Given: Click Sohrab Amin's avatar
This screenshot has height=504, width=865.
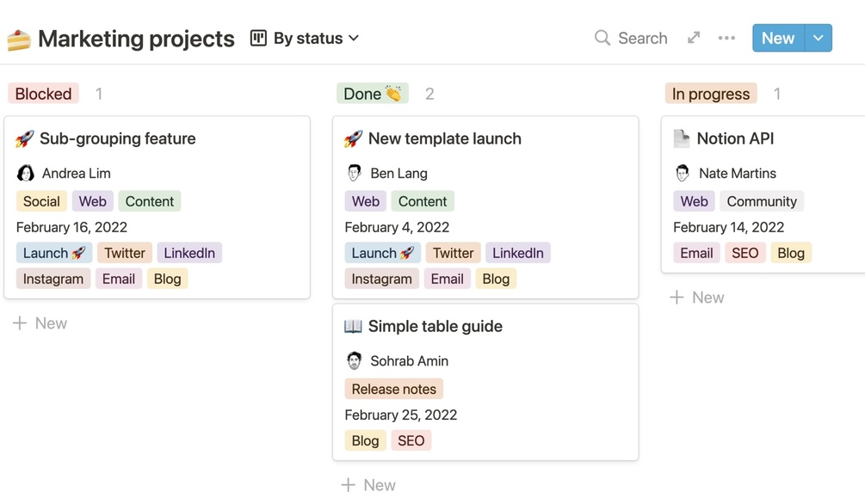Looking at the screenshot, I should pyautogui.click(x=354, y=360).
